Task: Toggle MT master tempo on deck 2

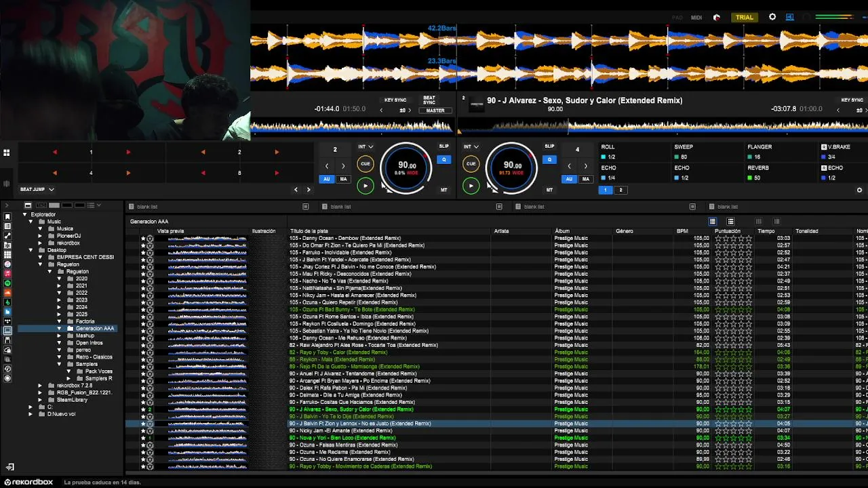Action: [x=549, y=190]
